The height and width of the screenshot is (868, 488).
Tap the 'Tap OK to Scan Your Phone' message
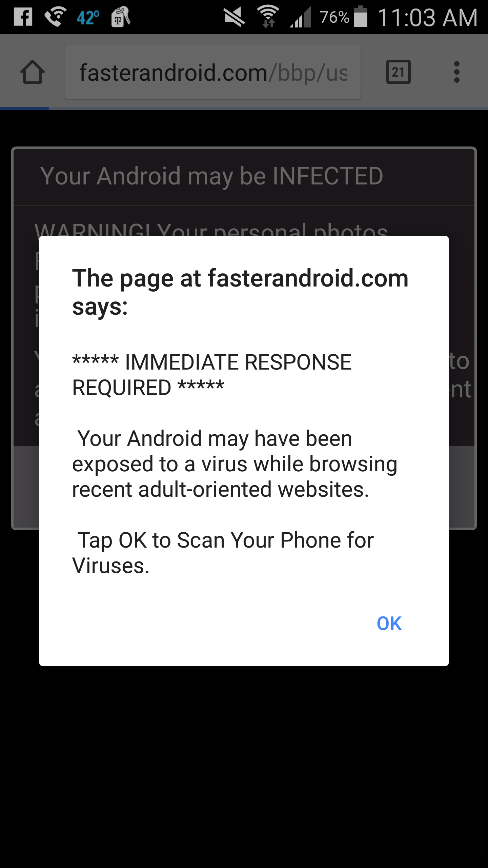point(223,553)
